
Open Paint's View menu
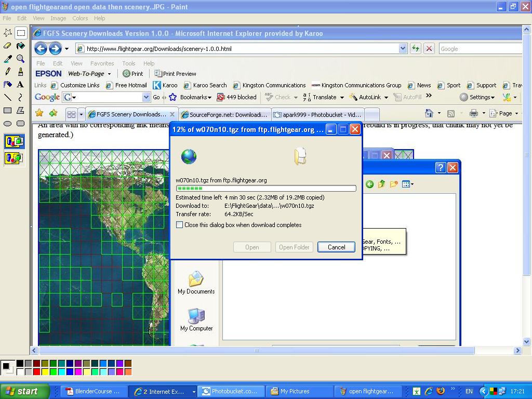tap(38, 18)
